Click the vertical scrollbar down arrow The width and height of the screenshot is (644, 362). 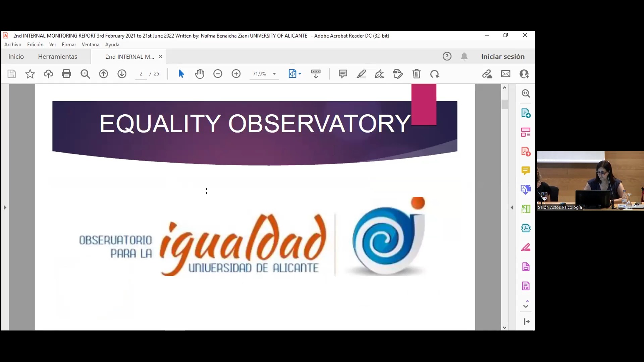[504, 328]
